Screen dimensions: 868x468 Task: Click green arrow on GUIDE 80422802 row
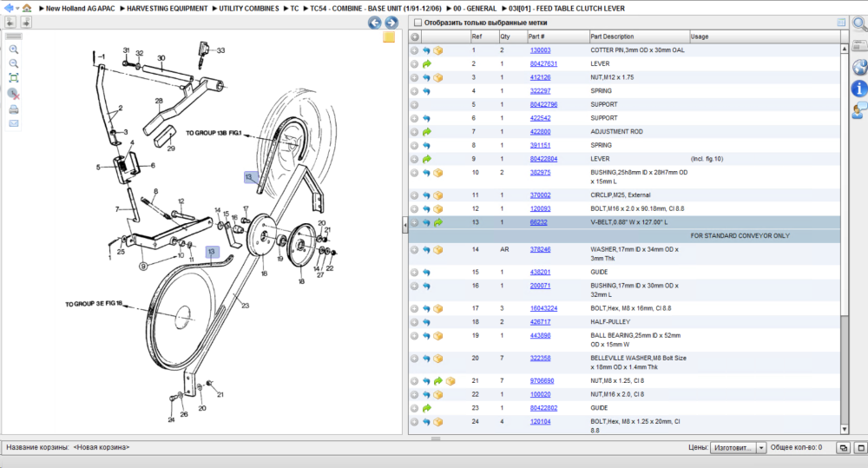[427, 408]
